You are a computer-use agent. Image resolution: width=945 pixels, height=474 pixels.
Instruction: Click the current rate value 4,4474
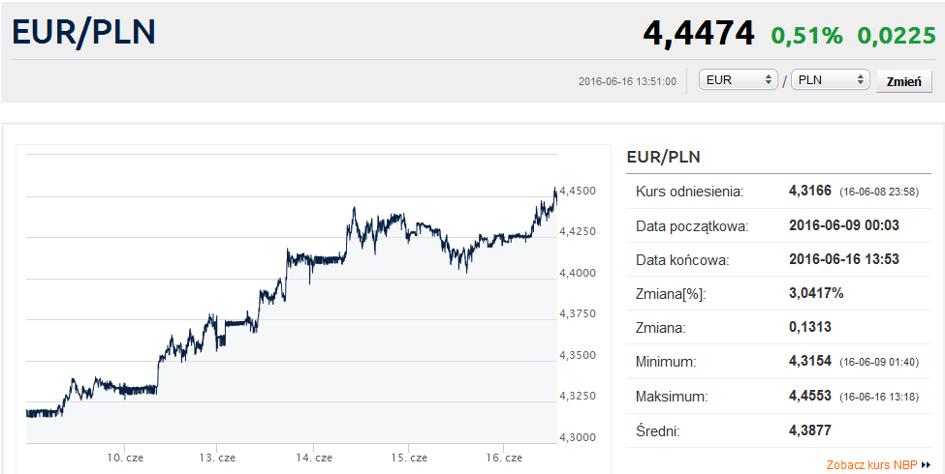(x=698, y=33)
